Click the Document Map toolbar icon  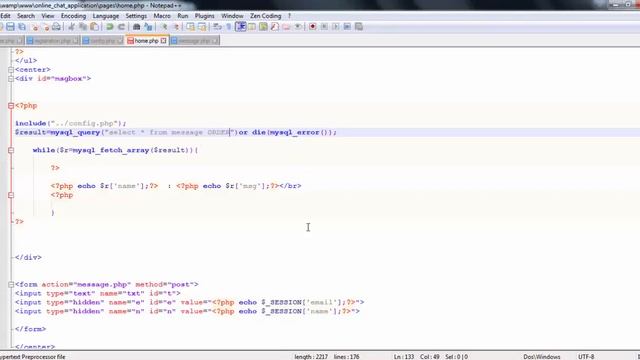coord(264,27)
